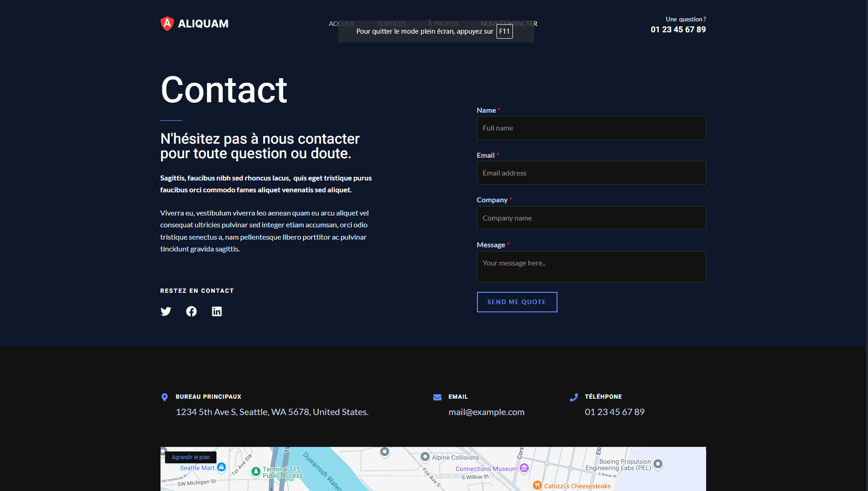Go to the ACCUEIL menu item
The height and width of the screenshot is (491, 868).
[341, 24]
